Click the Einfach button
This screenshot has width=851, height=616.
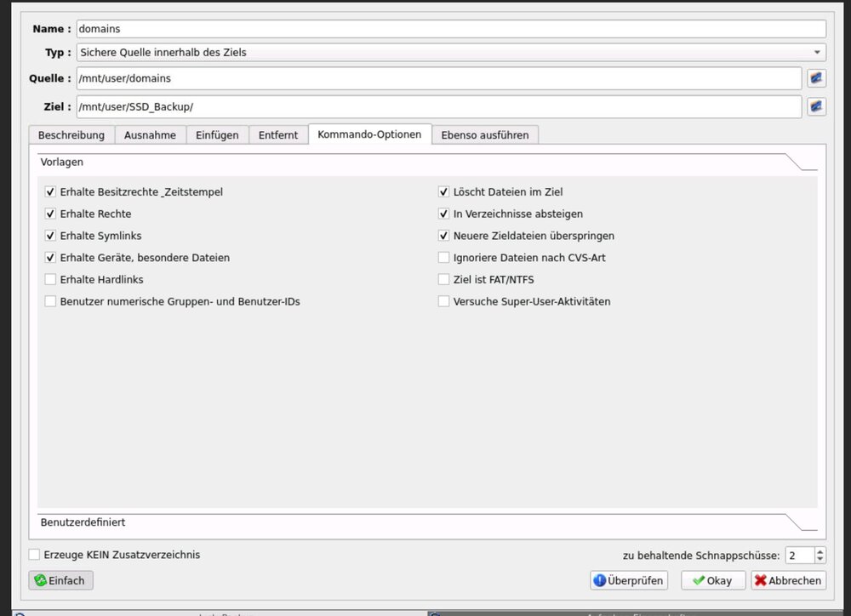[60, 580]
